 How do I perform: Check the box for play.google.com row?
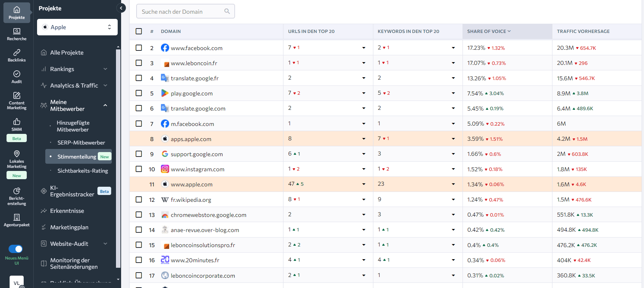139,93
